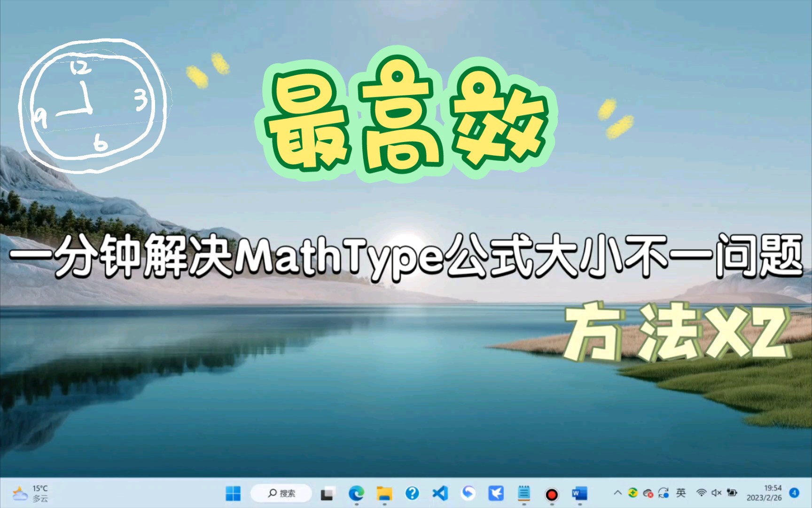
Task: Toggle the 英 input method indicator
Action: (x=681, y=493)
